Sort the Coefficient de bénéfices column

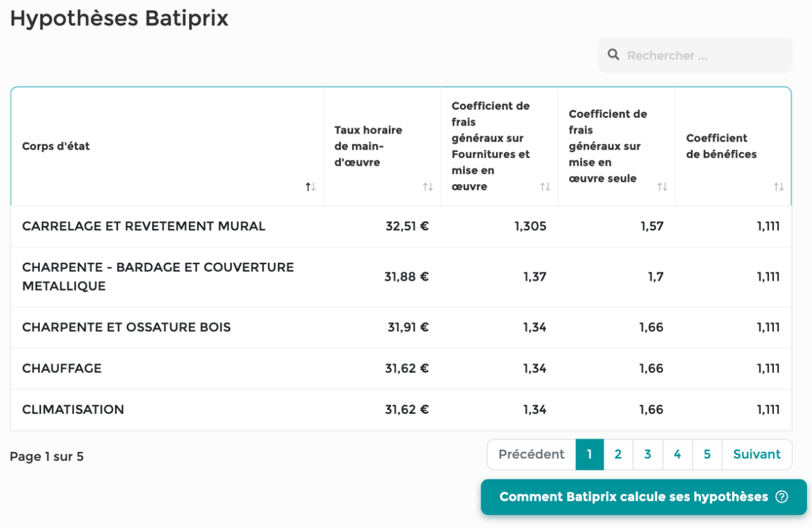(778, 187)
